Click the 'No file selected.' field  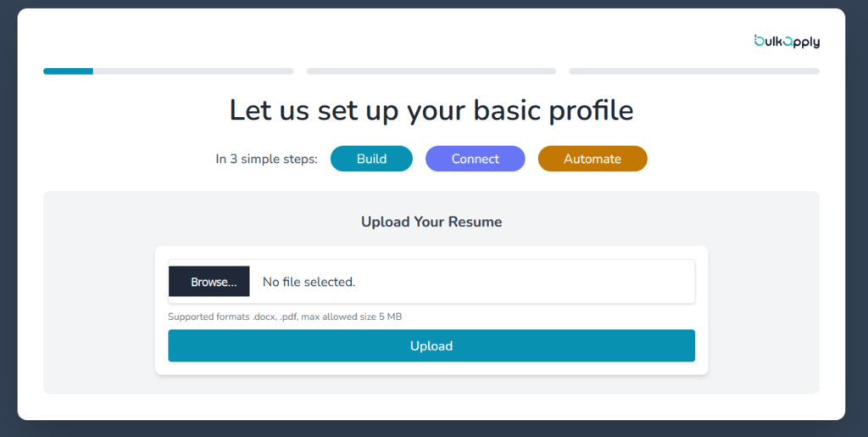309,282
